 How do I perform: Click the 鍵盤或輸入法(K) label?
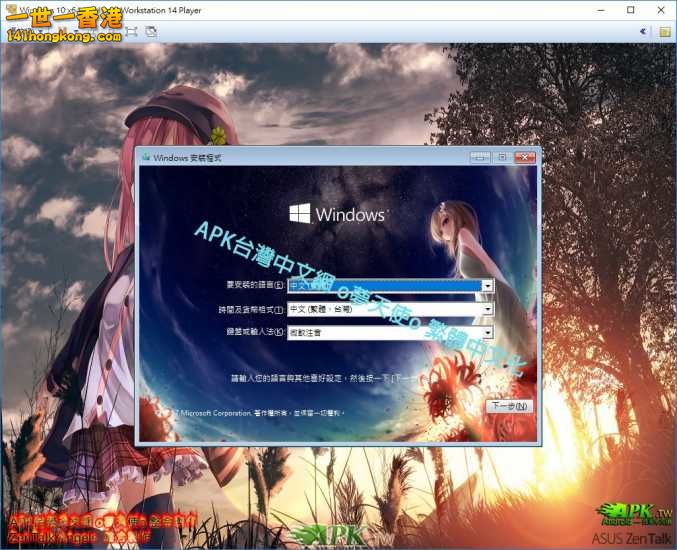(254, 332)
